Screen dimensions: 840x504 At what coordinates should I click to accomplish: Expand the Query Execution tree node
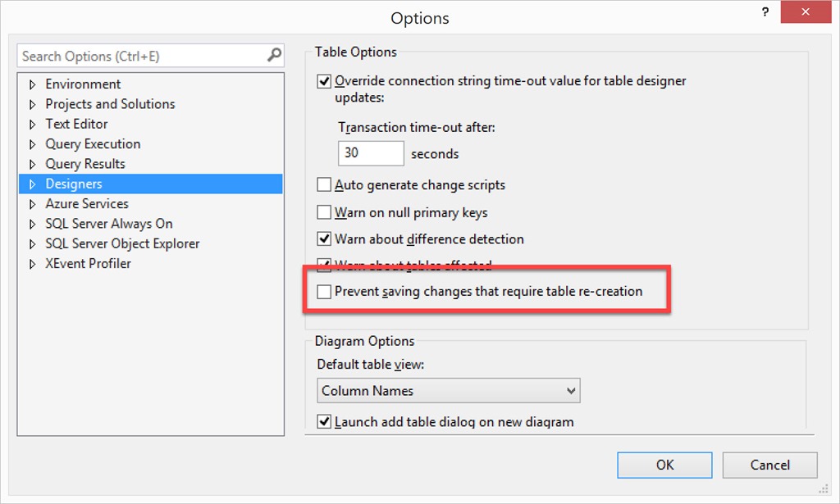(32, 143)
